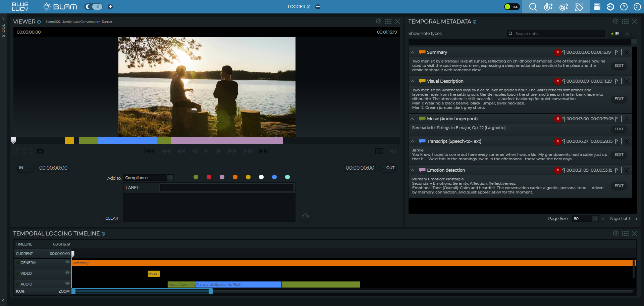Take a snapshot with the camera icon

click(x=40, y=151)
